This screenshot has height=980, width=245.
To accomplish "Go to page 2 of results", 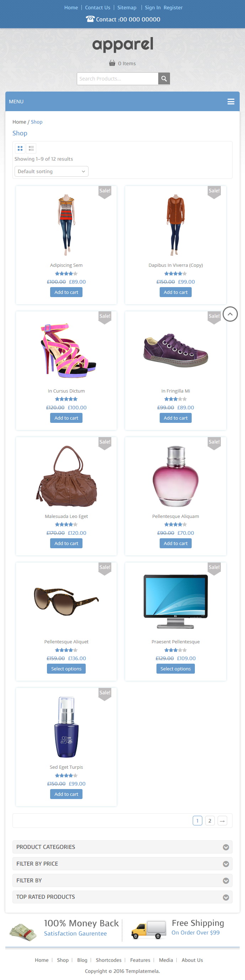I will click(210, 821).
